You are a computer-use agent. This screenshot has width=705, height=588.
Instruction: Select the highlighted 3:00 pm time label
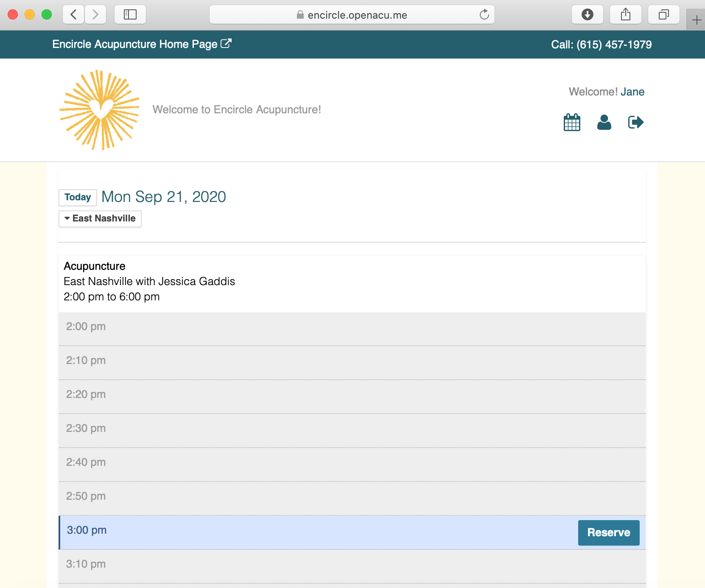87,530
